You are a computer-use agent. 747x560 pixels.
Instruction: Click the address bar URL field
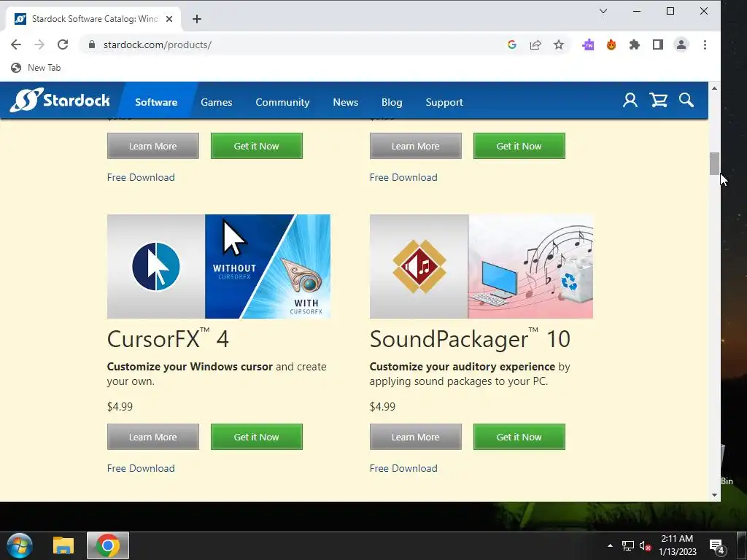[295, 44]
